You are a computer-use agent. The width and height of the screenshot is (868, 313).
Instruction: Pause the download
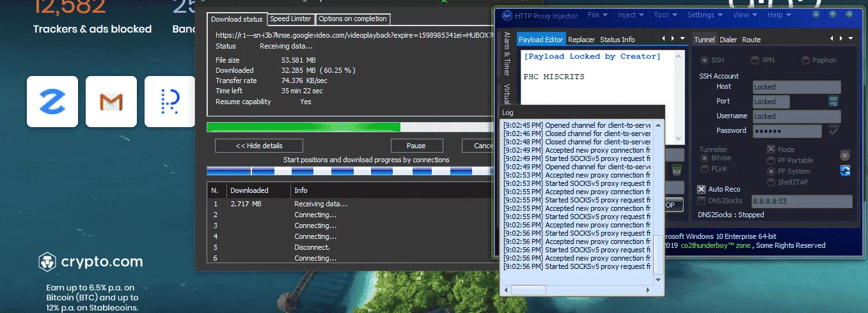click(x=417, y=146)
